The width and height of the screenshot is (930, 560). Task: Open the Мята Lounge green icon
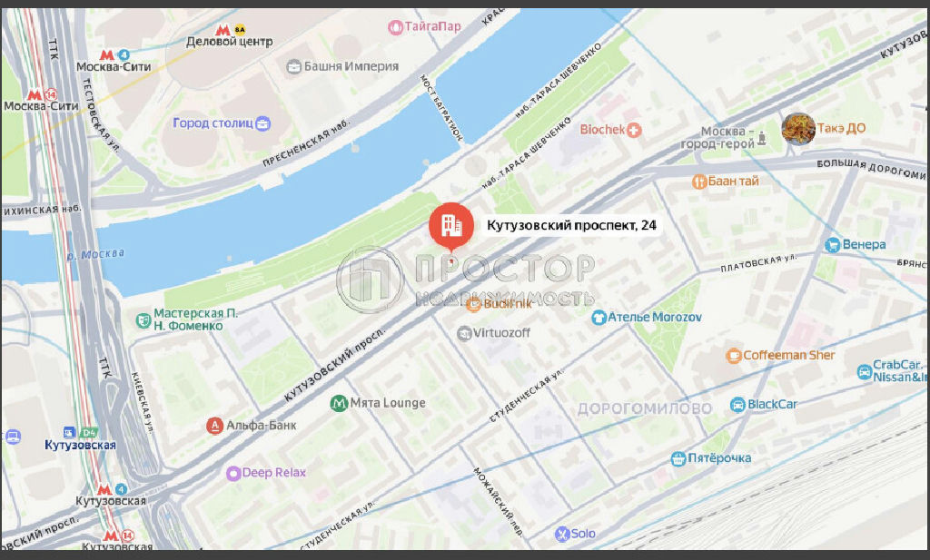pyautogui.click(x=339, y=404)
